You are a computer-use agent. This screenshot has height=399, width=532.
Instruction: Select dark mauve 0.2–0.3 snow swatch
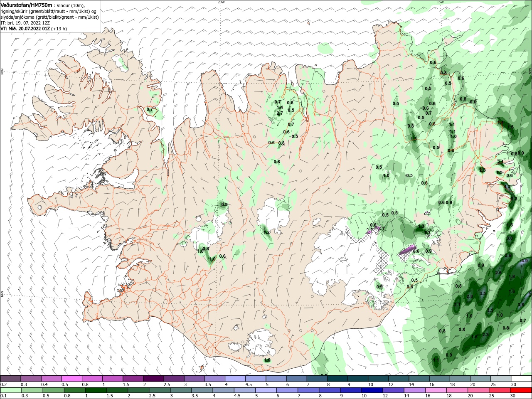[x=10, y=379]
